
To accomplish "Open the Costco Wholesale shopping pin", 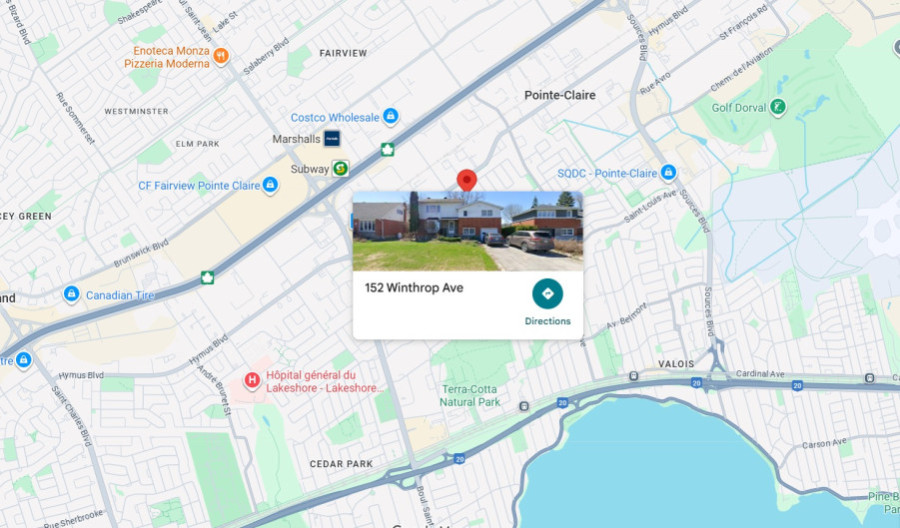I will click(x=391, y=116).
